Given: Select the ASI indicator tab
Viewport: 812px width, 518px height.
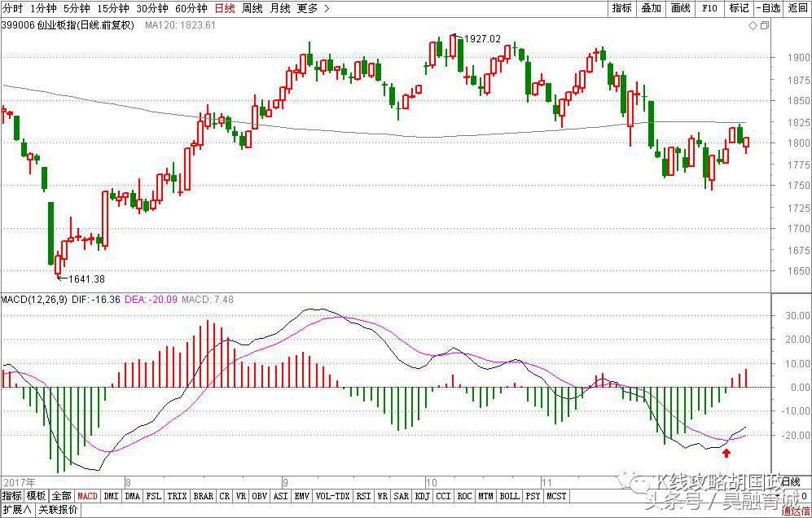Looking at the screenshot, I should [x=281, y=496].
